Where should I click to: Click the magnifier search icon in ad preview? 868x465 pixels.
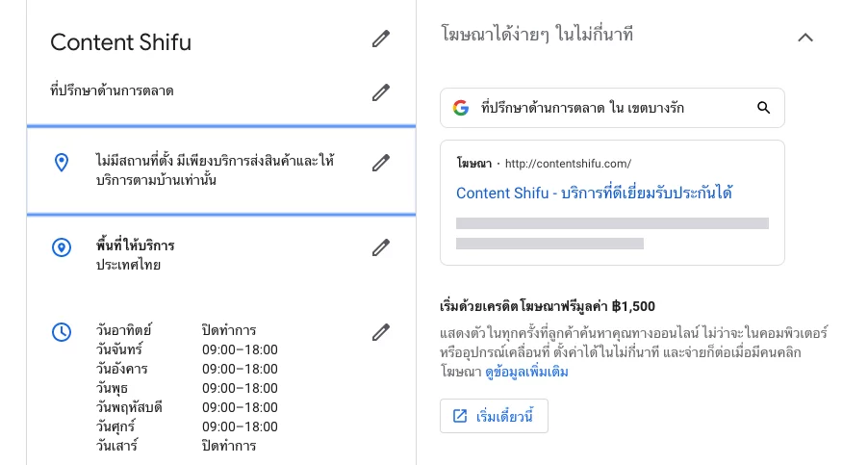(763, 108)
